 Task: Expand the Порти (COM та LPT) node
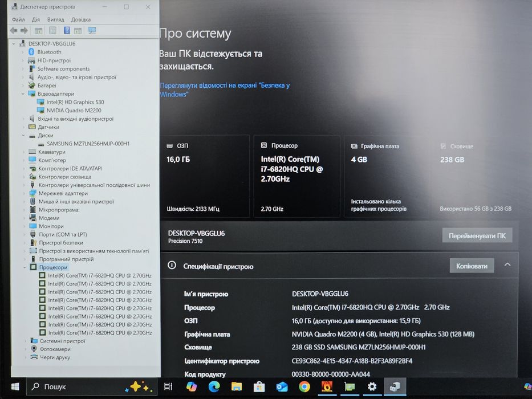click(25, 234)
